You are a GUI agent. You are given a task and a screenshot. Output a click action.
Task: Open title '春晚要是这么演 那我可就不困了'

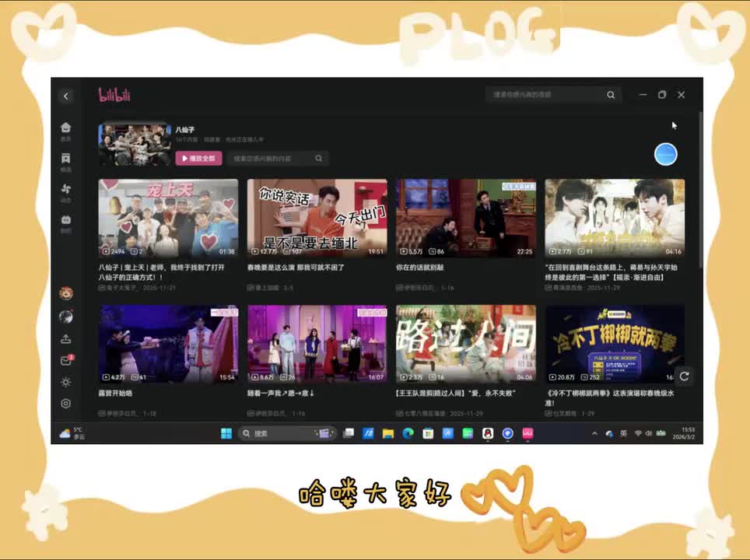(x=296, y=268)
